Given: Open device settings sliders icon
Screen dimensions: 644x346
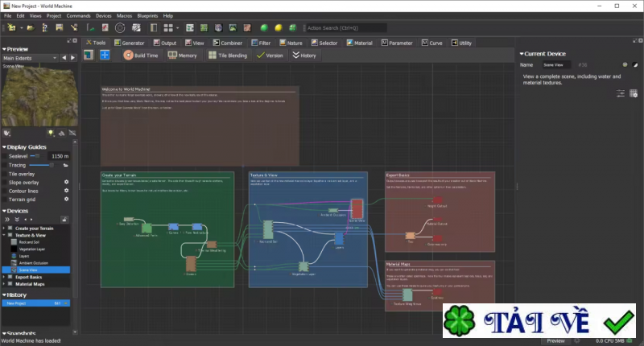Looking at the screenshot, I should coord(621,94).
